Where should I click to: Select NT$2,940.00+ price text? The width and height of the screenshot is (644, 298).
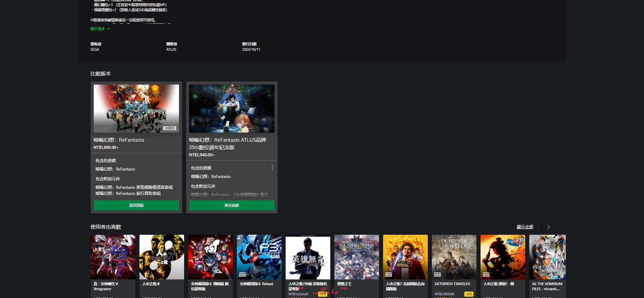click(x=202, y=155)
